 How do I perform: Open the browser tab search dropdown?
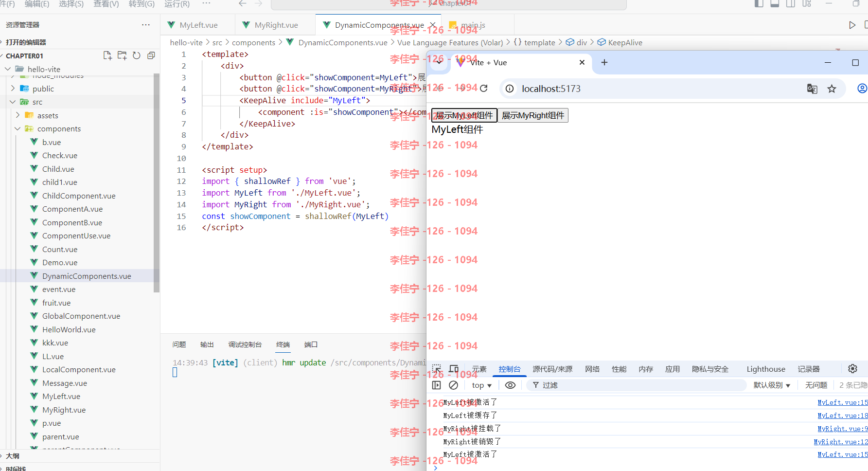pyautogui.click(x=439, y=62)
